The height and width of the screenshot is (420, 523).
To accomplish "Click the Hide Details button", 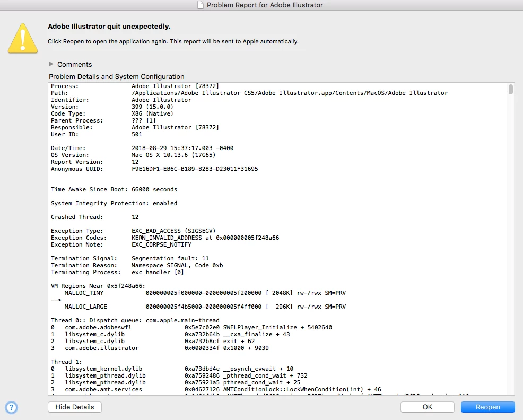I will click(75, 407).
